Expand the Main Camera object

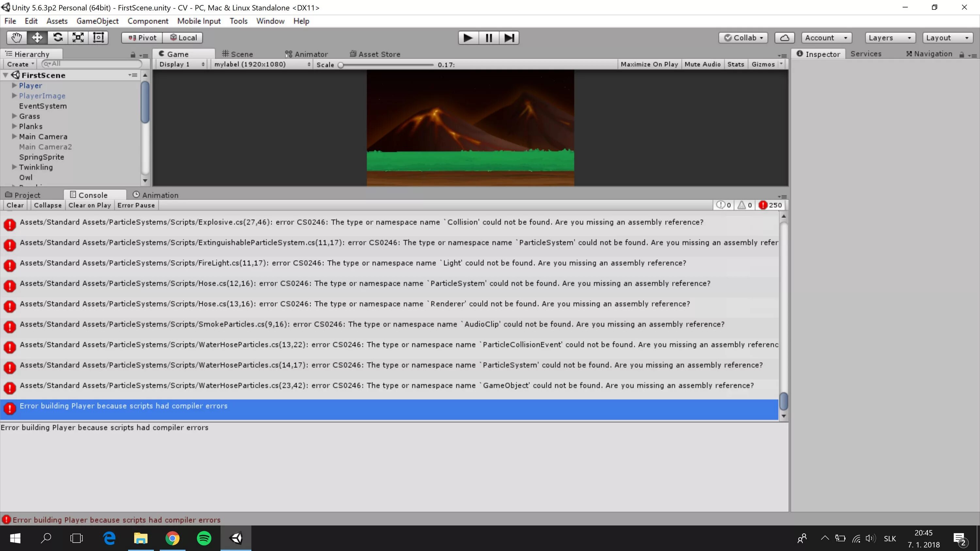14,136
